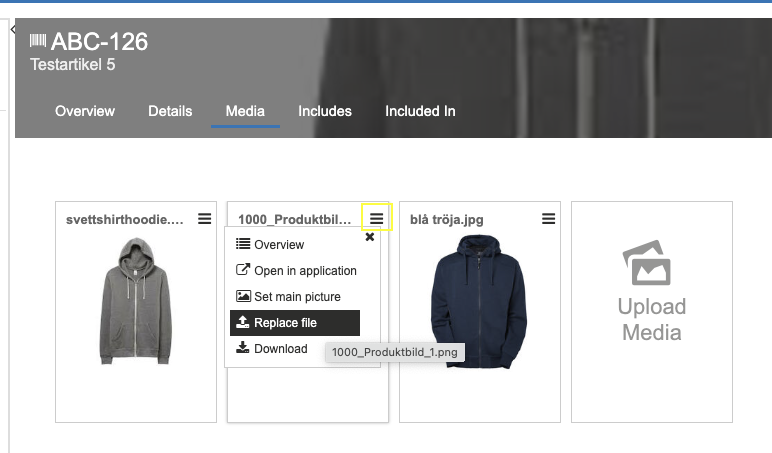Open the Media tab
The image size is (772, 453).
click(245, 111)
